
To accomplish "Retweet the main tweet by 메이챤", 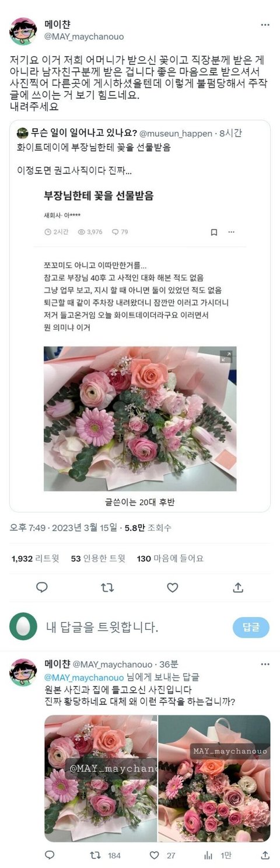I will 107,587.
